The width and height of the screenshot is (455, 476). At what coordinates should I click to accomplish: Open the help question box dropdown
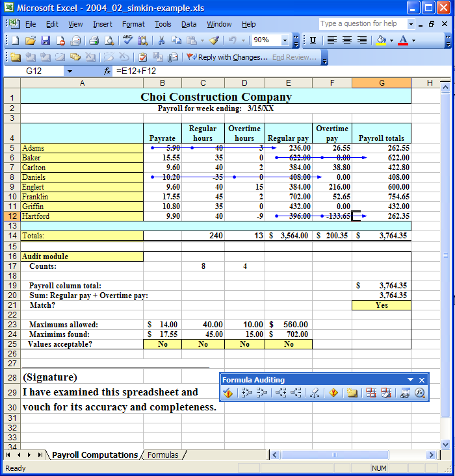(x=411, y=24)
